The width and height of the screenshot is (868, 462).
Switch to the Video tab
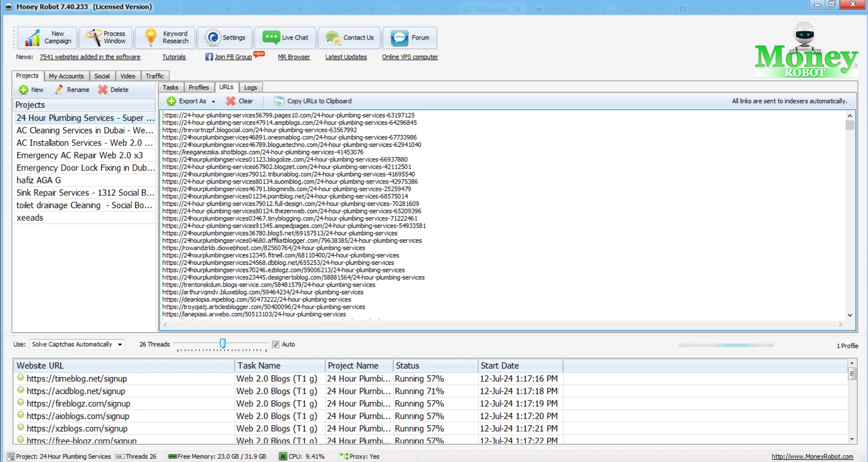(128, 76)
